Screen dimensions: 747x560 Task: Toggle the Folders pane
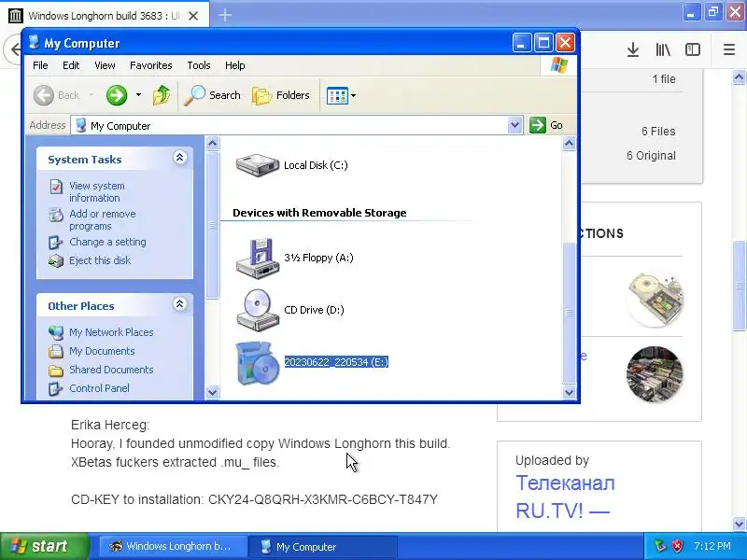[281, 95]
